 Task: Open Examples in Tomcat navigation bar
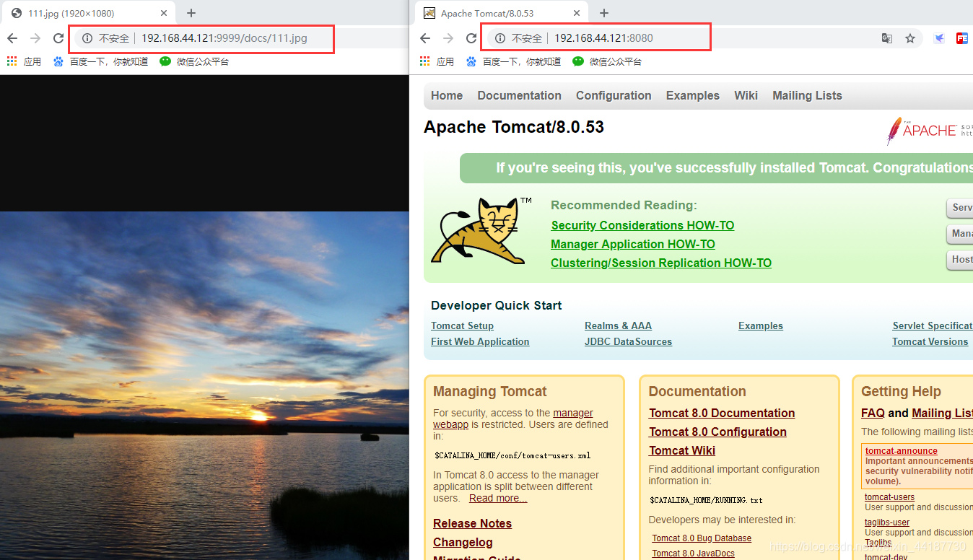pyautogui.click(x=693, y=95)
